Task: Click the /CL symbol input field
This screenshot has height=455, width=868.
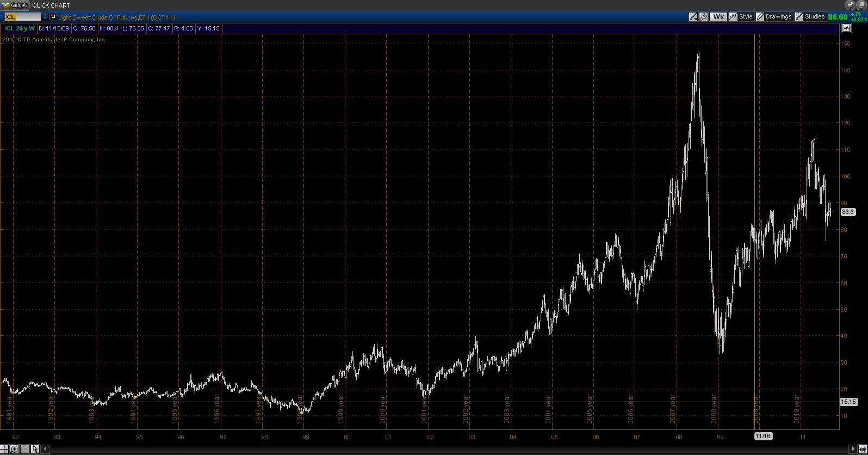Action: [x=22, y=17]
